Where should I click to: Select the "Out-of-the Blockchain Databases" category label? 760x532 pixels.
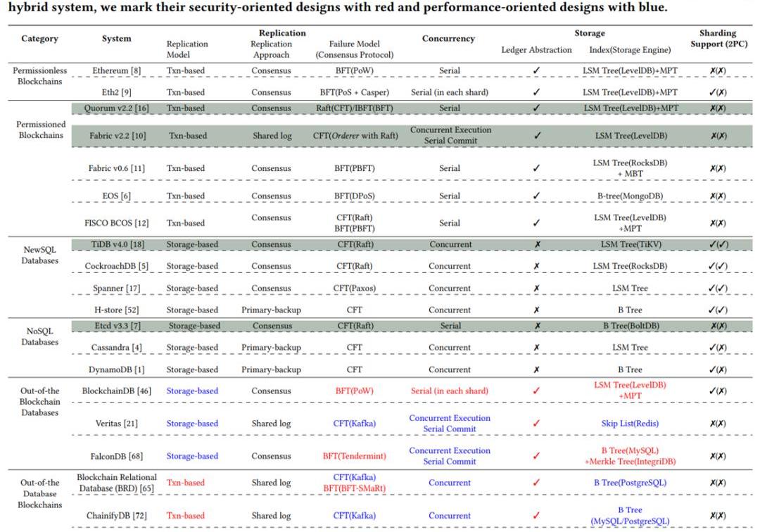point(39,402)
